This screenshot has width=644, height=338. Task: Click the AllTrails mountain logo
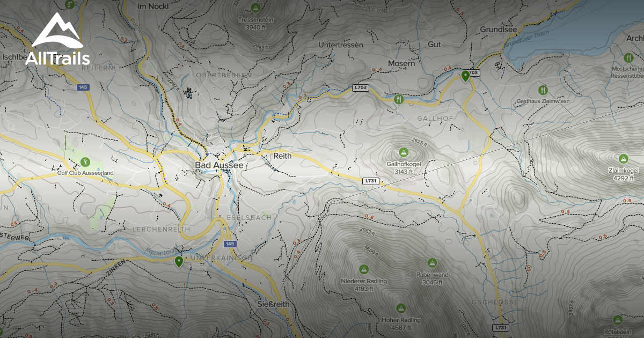58,30
